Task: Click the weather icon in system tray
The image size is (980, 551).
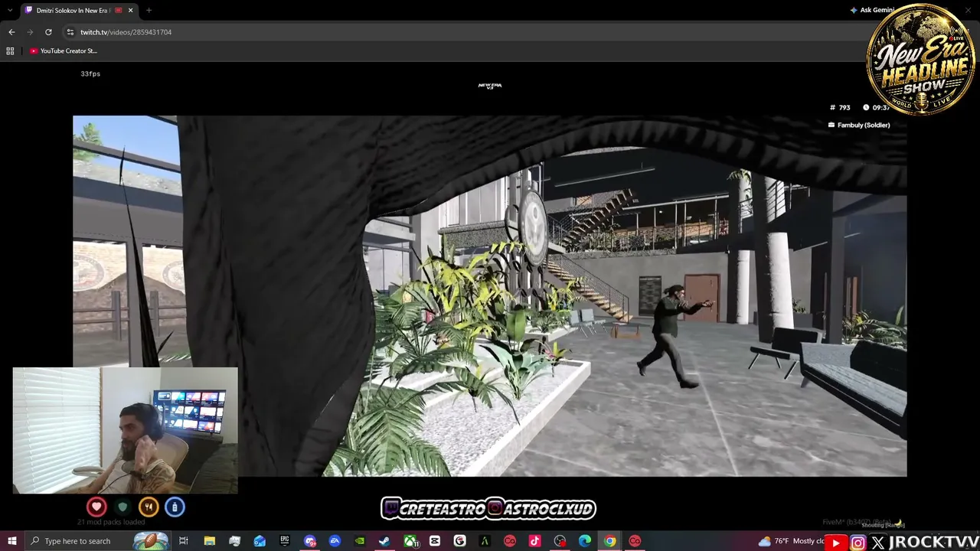Action: pyautogui.click(x=764, y=541)
